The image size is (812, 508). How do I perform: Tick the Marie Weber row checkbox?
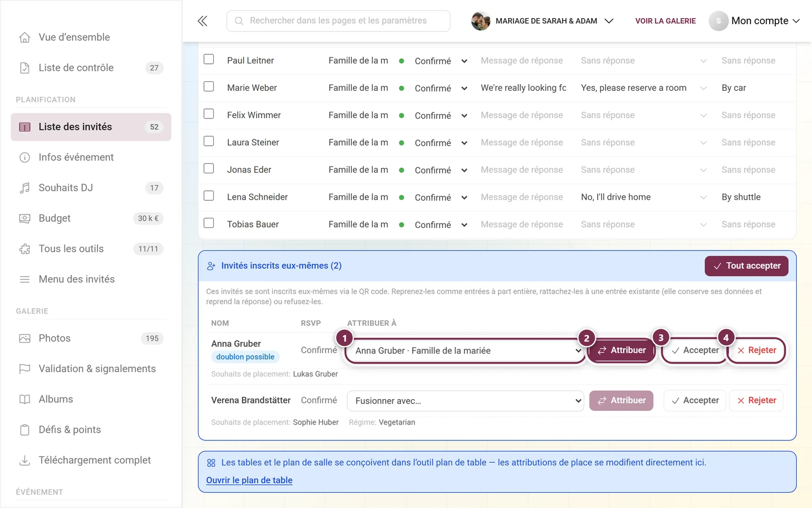coord(209,86)
